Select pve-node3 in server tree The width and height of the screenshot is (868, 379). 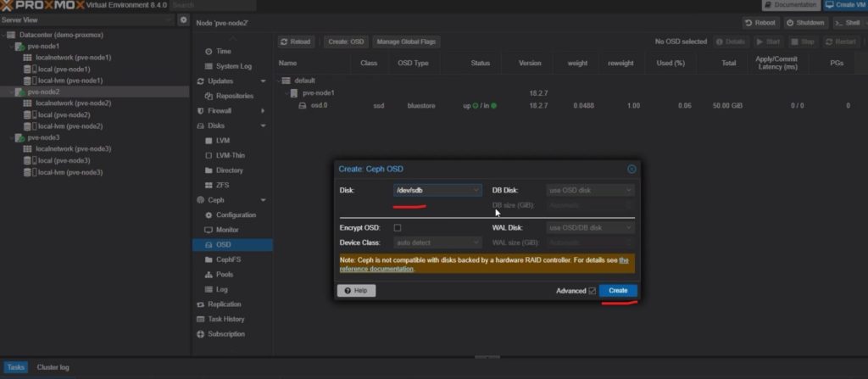(x=43, y=138)
